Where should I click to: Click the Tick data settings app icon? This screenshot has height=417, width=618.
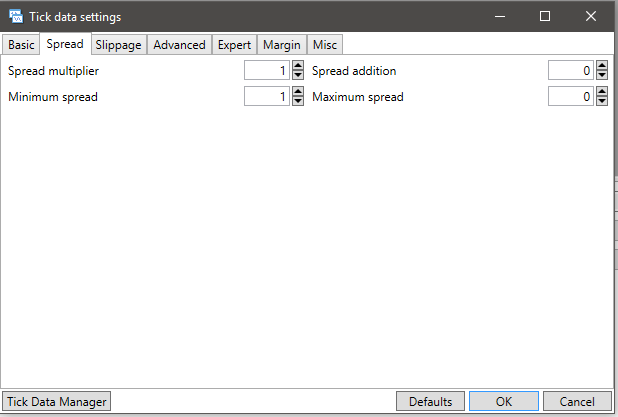pyautogui.click(x=16, y=17)
